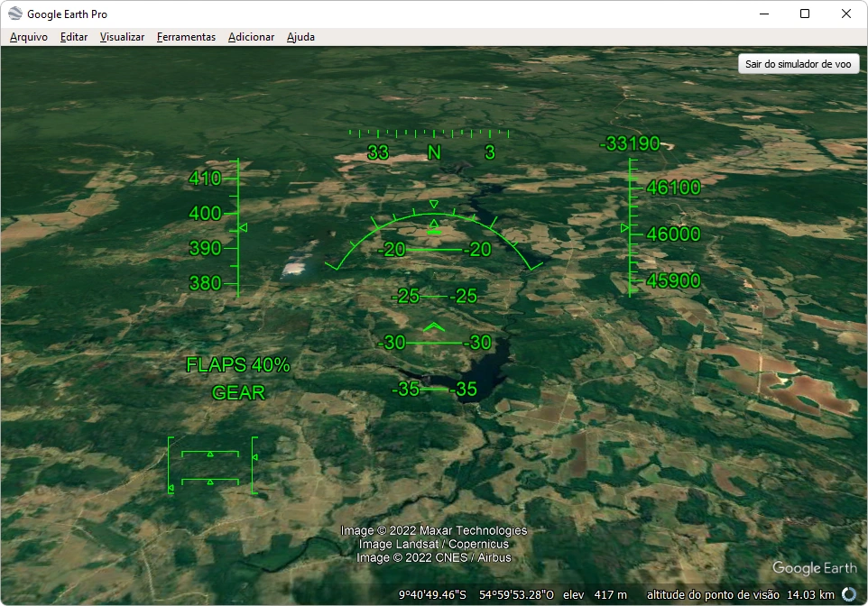Viewport: 868px width, 606px height.
Task: Open the Ajuda help menu
Action: coord(300,37)
